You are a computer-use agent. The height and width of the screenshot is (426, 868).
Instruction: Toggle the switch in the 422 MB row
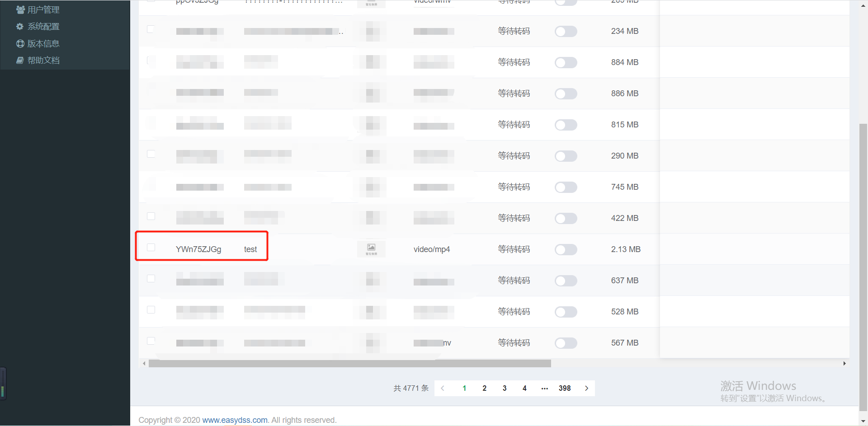click(x=566, y=218)
